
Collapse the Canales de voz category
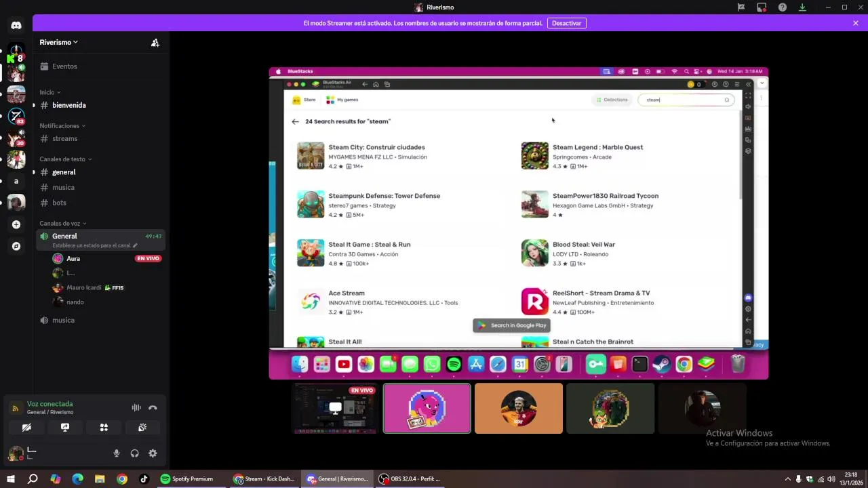point(62,224)
